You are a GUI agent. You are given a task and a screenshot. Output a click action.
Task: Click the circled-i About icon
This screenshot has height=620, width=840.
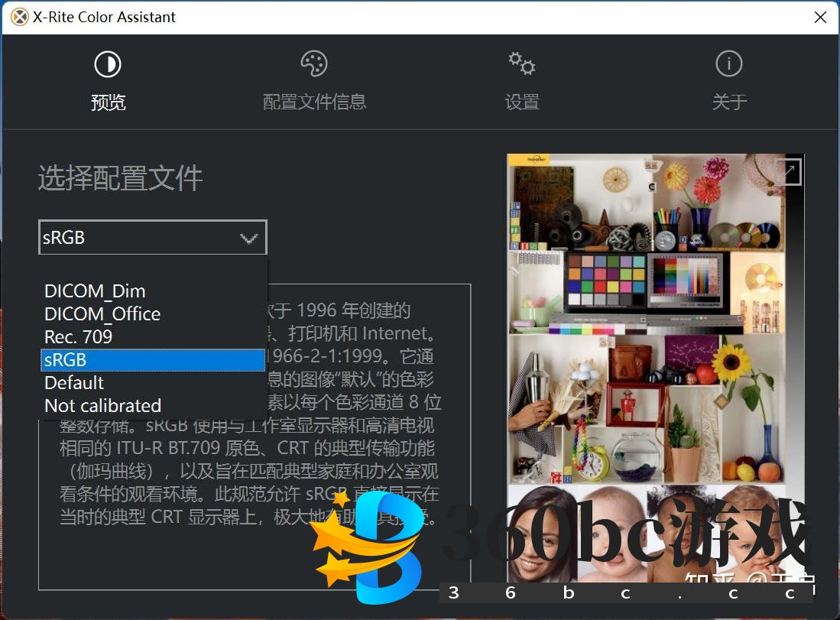[x=728, y=64]
